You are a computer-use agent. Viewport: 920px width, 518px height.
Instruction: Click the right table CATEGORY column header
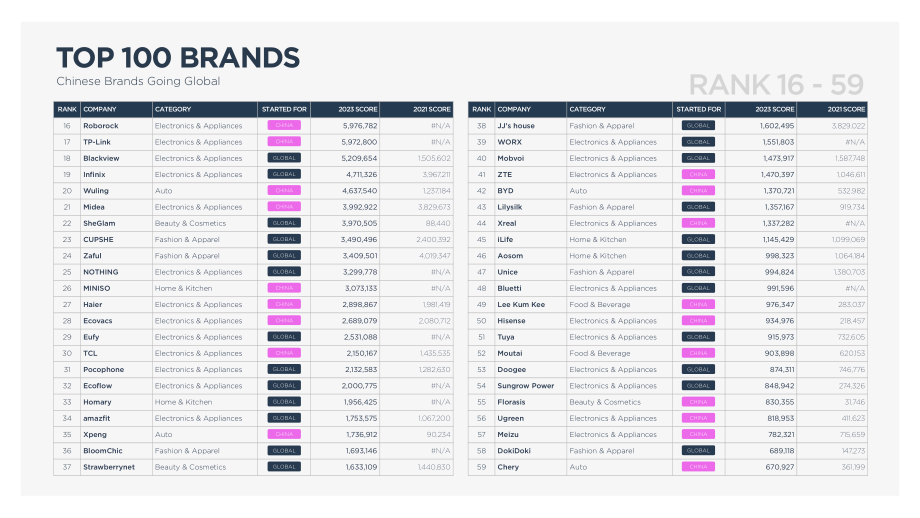(587, 109)
